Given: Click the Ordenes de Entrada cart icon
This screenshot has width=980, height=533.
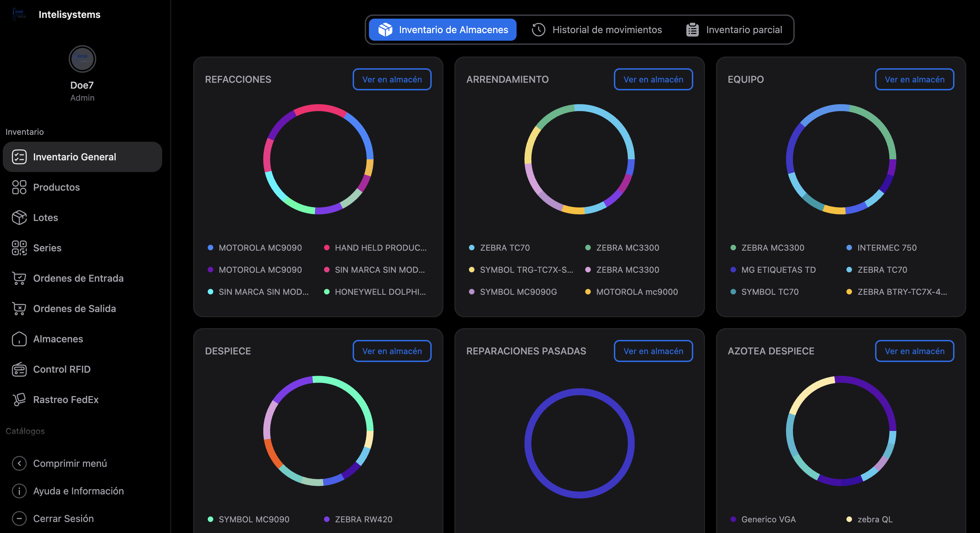Looking at the screenshot, I should 19,278.
